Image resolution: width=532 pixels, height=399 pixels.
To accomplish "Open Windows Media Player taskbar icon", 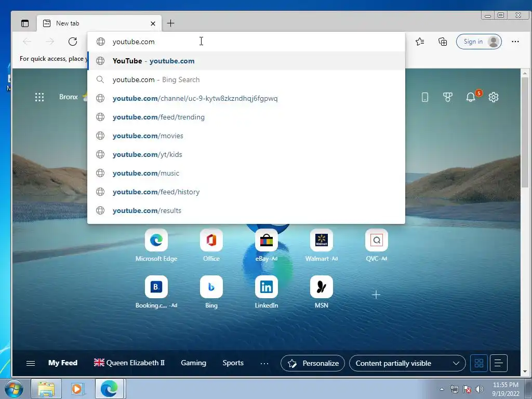I will tap(77, 389).
